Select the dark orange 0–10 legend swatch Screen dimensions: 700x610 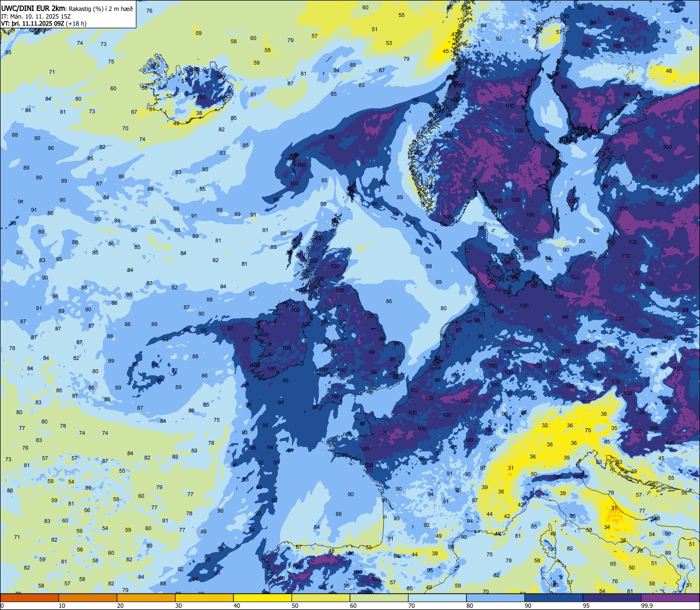point(30,597)
